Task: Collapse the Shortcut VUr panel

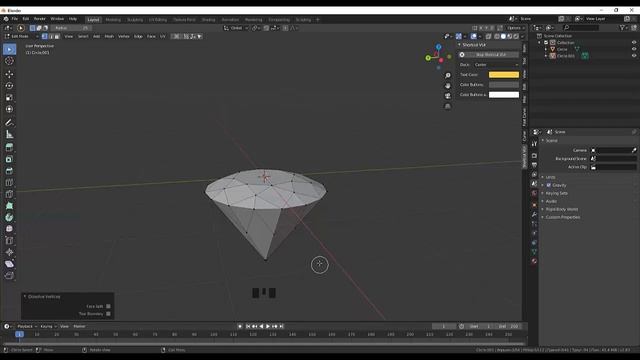Action: [x=459, y=44]
